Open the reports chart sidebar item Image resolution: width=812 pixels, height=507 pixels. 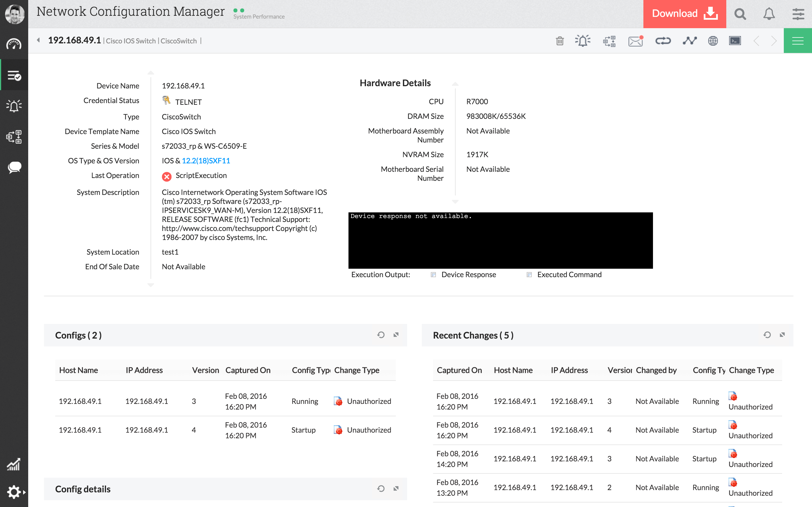[x=14, y=464]
